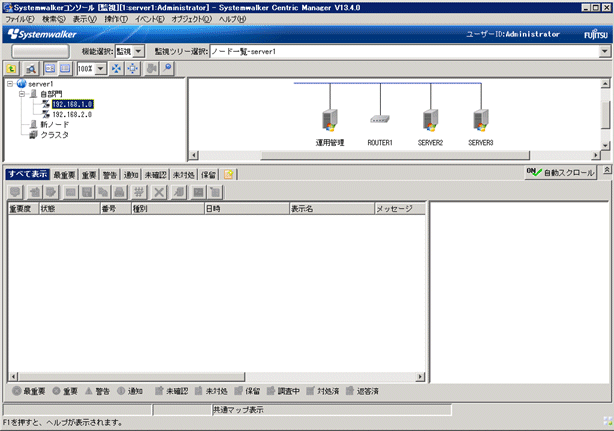Click the 対処済 legend icon
Screen dimensions: 614x431
click(310, 391)
